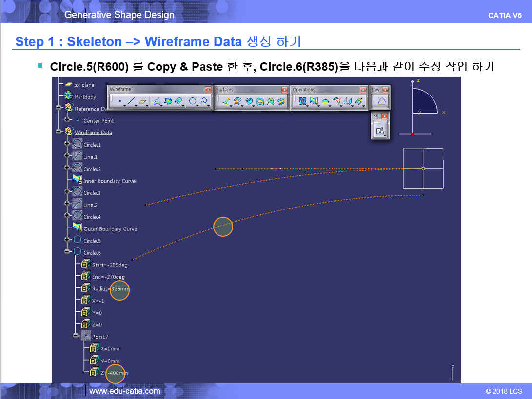Viewport: 532px width, 399px height.
Task: Select the Point tool in Wireframe toolbar
Action: pyautogui.click(x=119, y=102)
